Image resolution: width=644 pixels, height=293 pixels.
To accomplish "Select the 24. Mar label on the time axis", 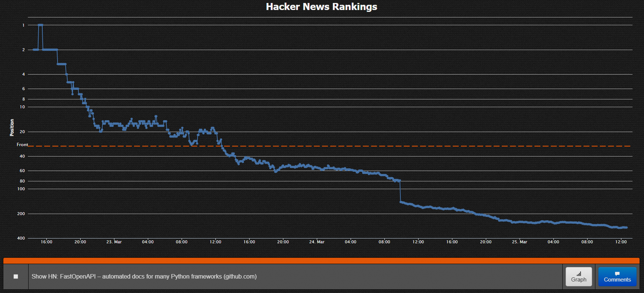I will tap(317, 242).
